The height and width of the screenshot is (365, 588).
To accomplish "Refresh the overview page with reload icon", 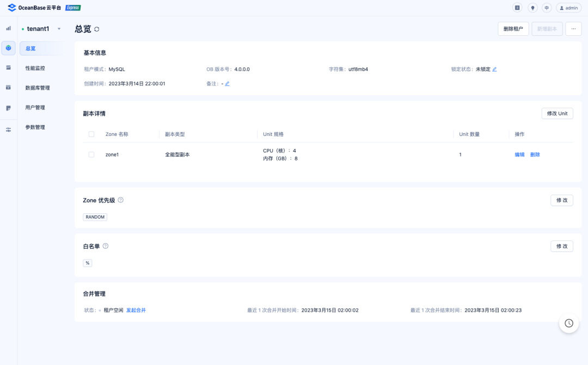I will [x=97, y=29].
